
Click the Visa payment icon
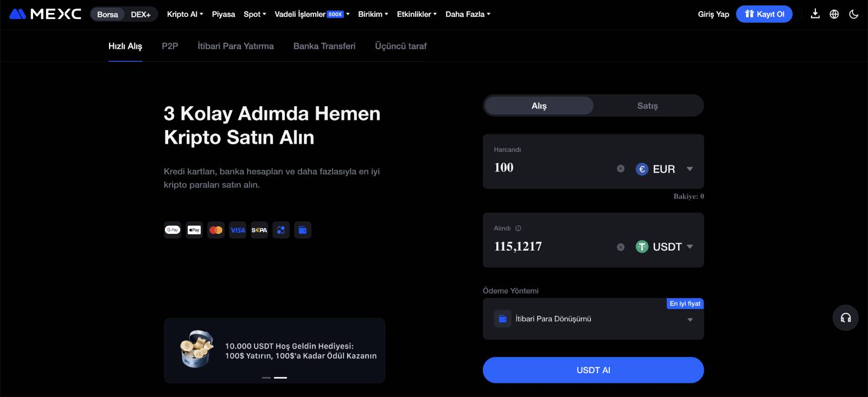point(238,230)
